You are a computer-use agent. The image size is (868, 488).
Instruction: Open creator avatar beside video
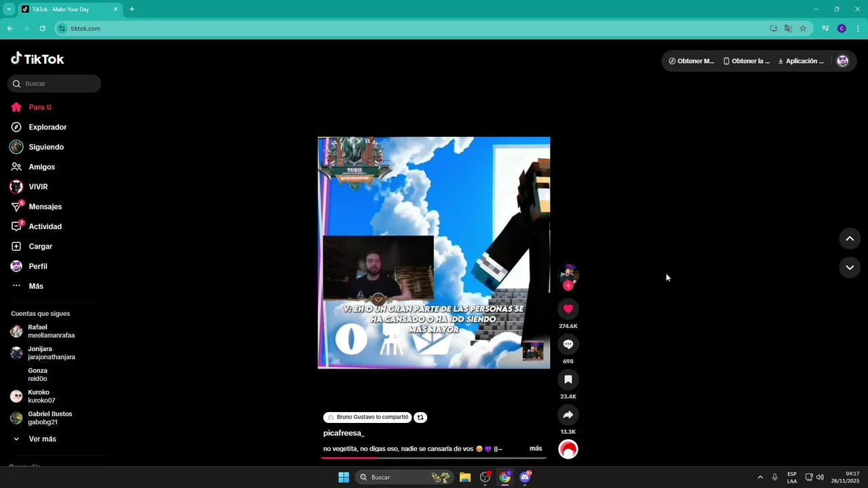(568, 274)
